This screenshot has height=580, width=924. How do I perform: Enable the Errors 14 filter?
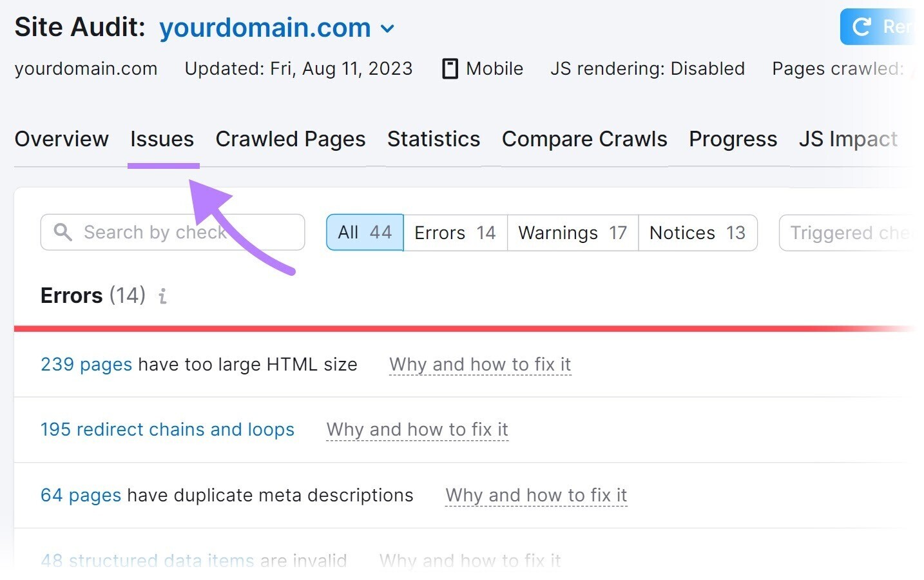[x=454, y=233]
